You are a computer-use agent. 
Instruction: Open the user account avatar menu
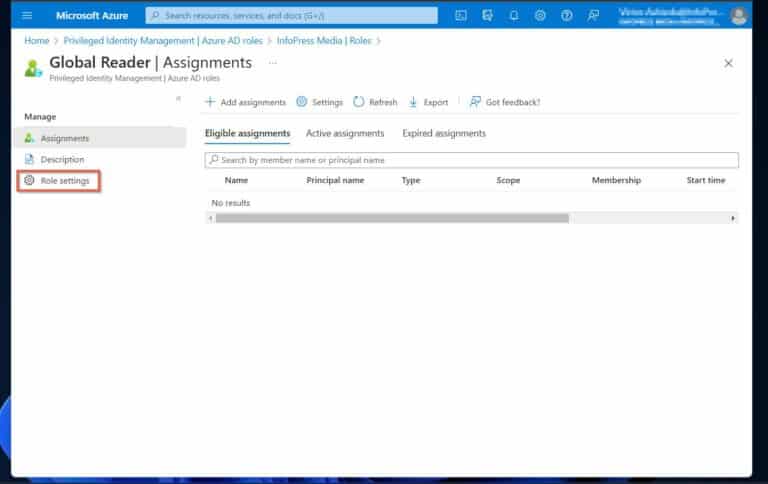pyautogui.click(x=739, y=16)
